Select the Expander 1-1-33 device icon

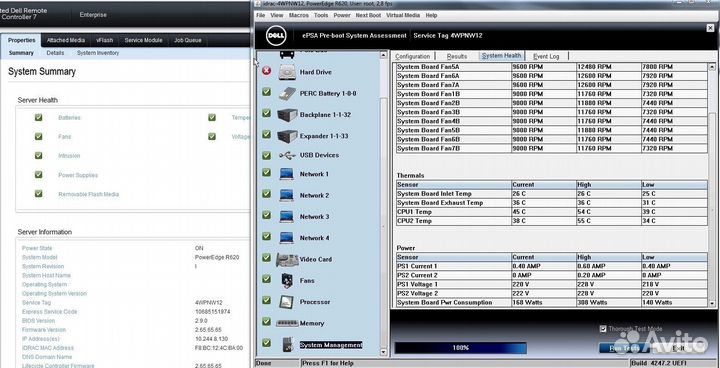(287, 136)
